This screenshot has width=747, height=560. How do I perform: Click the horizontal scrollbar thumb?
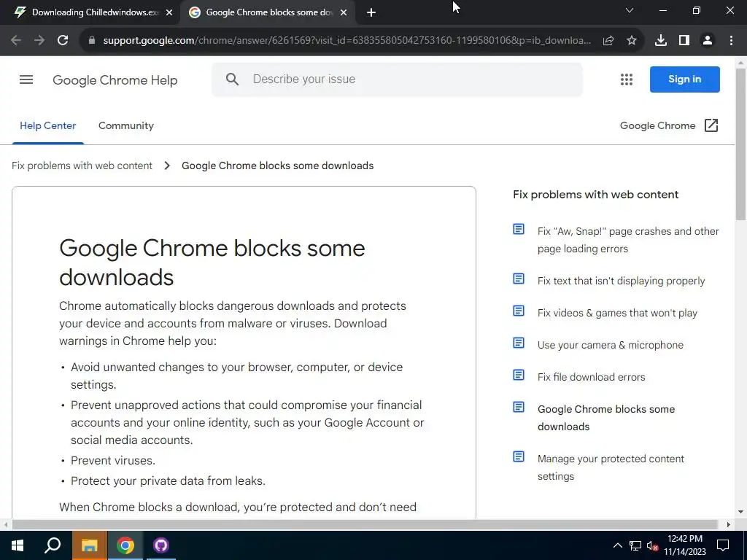pyautogui.click(x=365, y=524)
